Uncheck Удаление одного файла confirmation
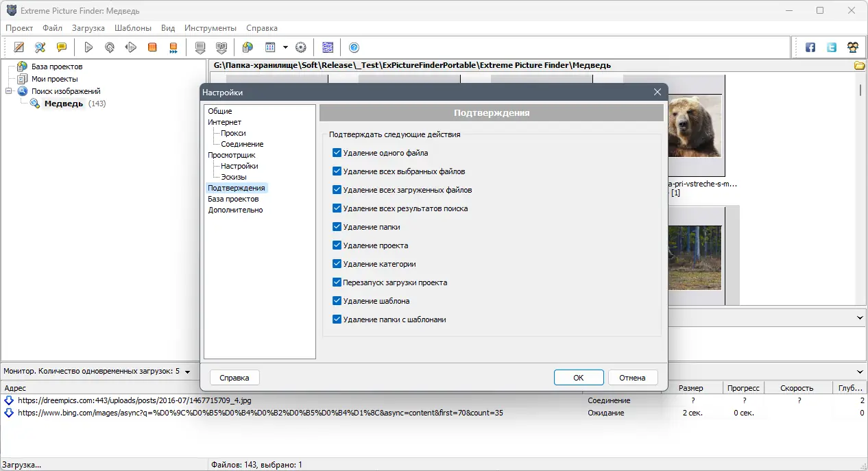 coord(337,152)
